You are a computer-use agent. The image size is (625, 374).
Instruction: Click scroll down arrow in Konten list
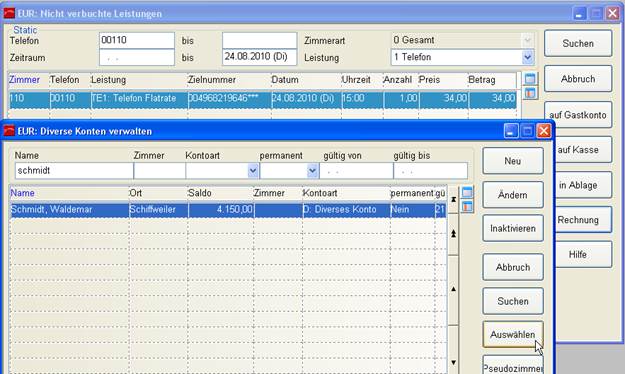pos(453,362)
